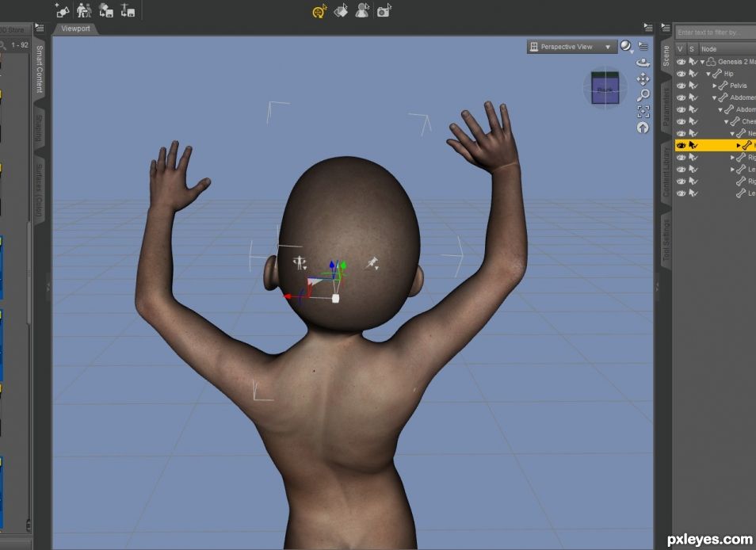Click the Create New Primitive toolbar icon
This screenshot has width=756, height=550.
pos(62,10)
